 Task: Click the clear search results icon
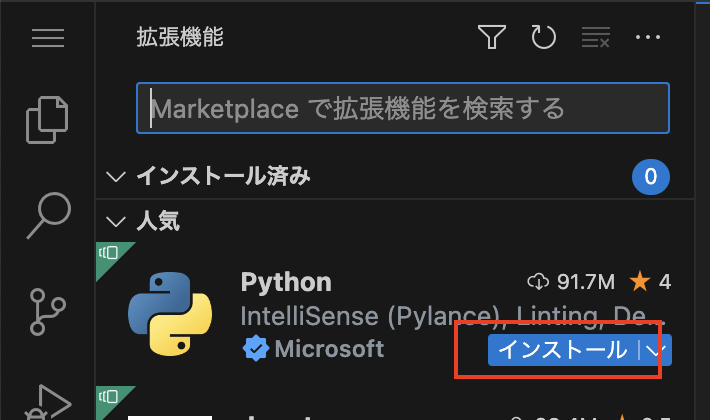click(x=595, y=37)
